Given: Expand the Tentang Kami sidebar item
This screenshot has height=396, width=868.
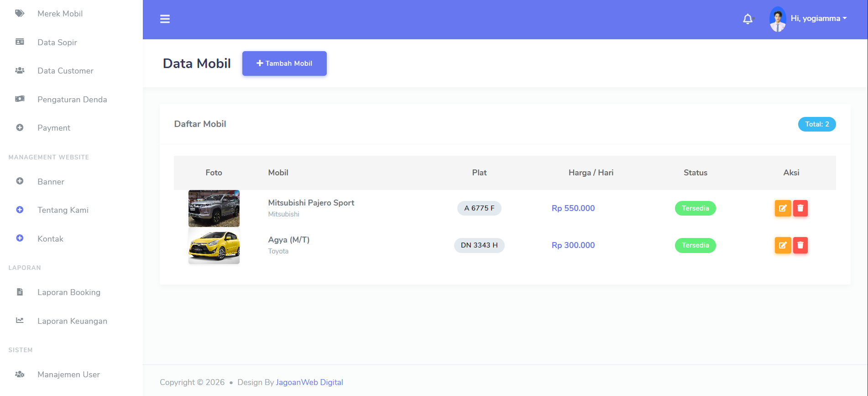Looking at the screenshot, I should tap(63, 210).
